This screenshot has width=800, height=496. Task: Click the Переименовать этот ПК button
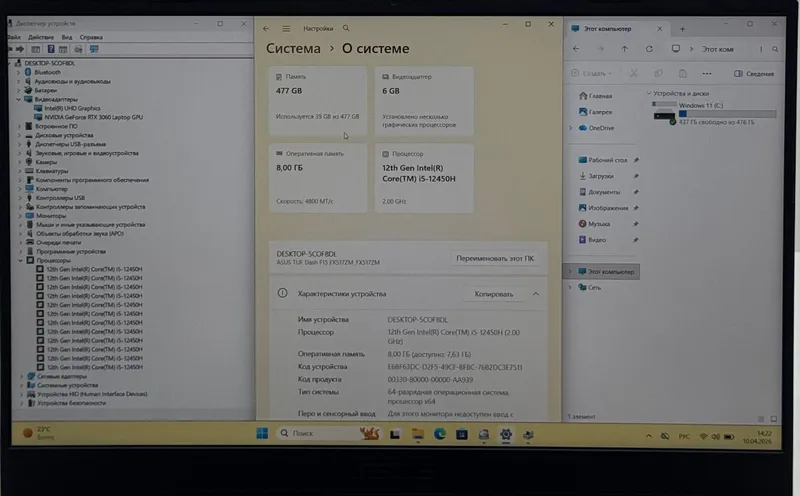click(495, 258)
